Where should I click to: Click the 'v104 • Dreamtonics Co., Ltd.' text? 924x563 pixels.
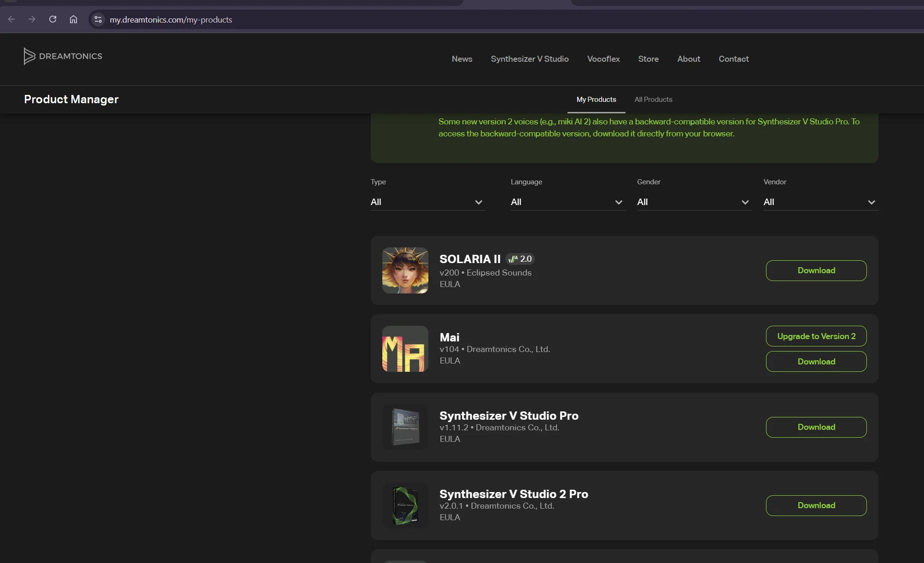[x=495, y=349]
